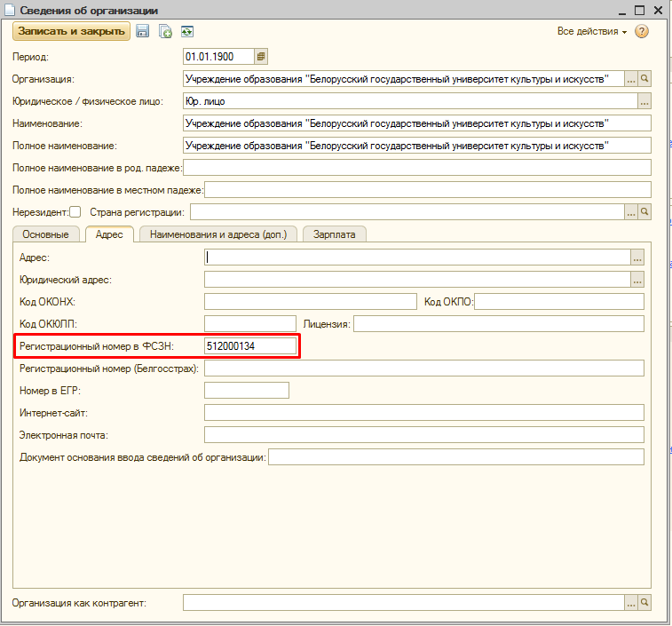672x626 pixels.
Task: Click the Регистрационный номер в ФСЗН field
Action: click(x=250, y=346)
